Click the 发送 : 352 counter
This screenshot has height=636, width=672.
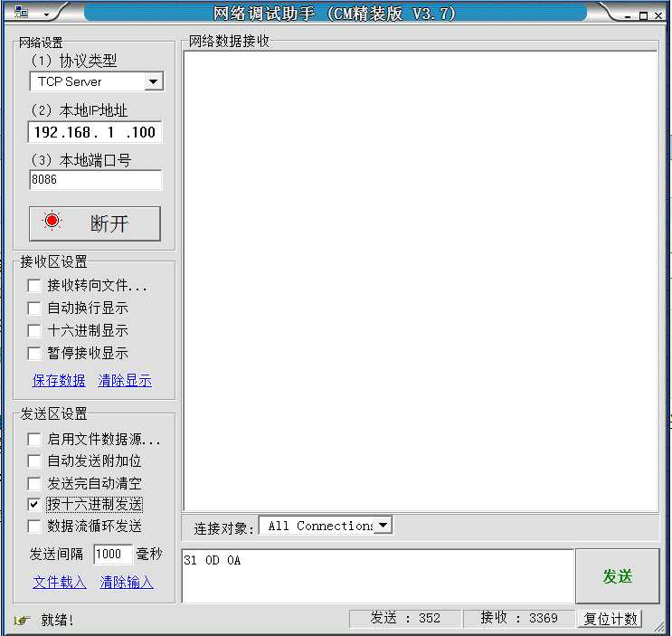405,618
